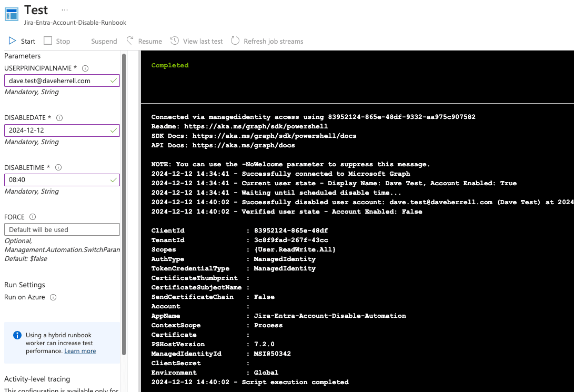Screen dimensions: 574x392
Task: Click the 'Activity-level tracing' heading
Action: (x=37, y=379)
